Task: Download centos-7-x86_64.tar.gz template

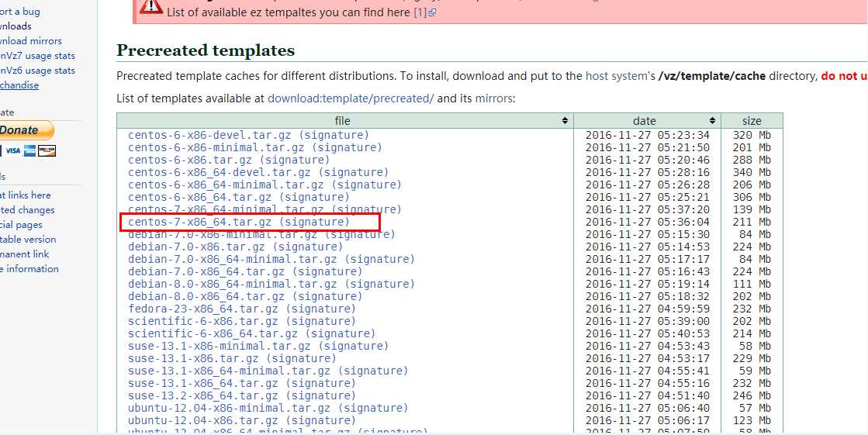Action: pos(200,222)
